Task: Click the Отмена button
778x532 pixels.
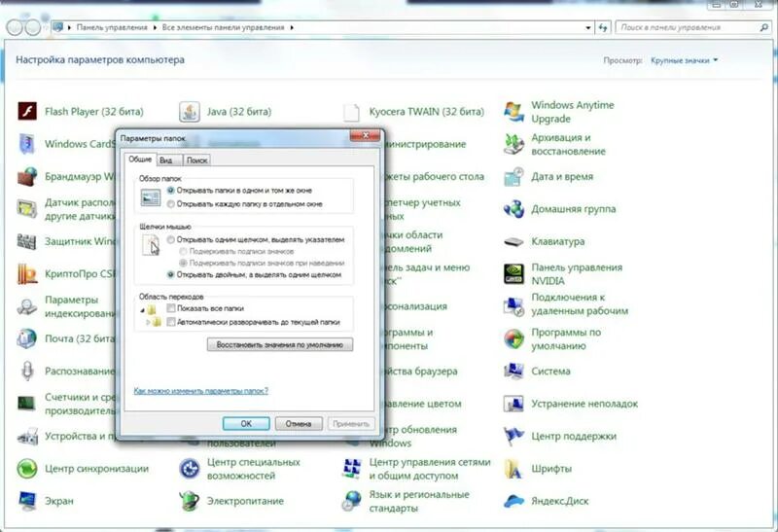Action: [x=299, y=423]
